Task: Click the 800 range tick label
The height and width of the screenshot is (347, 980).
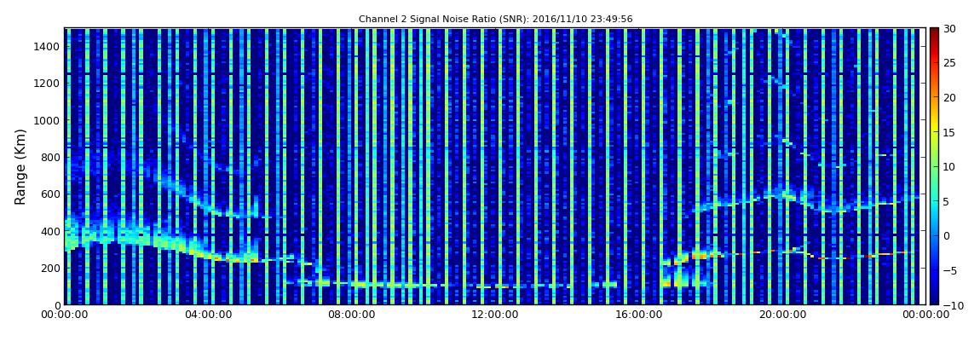Action: click(50, 157)
